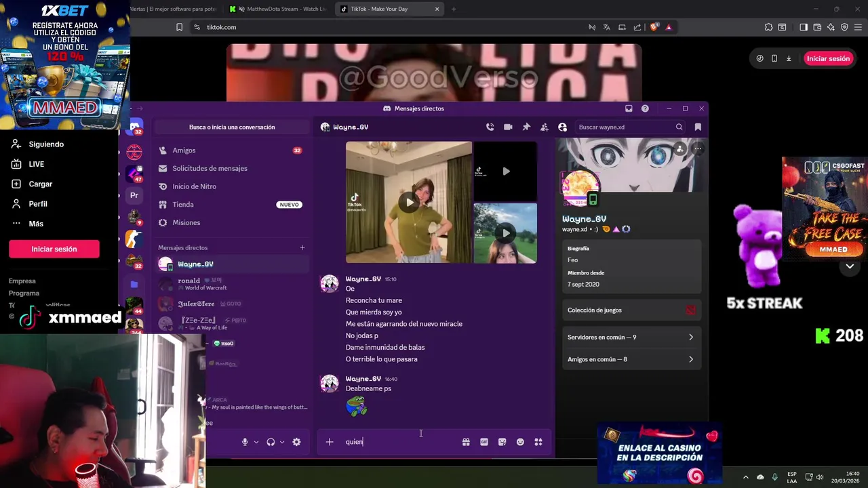Expand microphone input options arrow
Viewport: 868px width, 488px height.
tap(256, 442)
